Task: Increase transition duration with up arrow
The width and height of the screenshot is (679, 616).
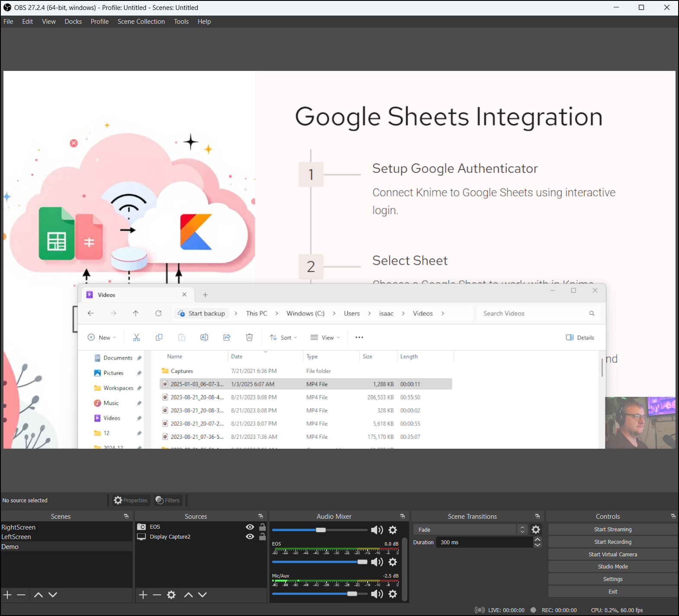Action: point(538,539)
